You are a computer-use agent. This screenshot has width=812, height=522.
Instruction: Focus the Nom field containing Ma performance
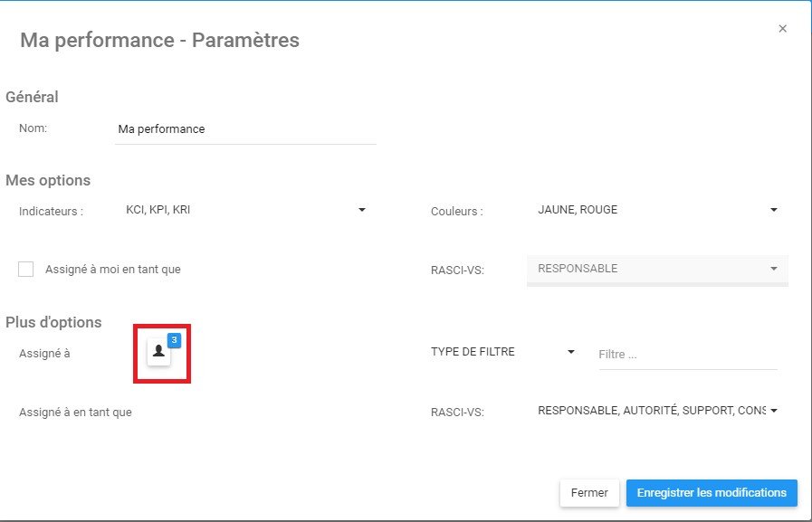pyautogui.click(x=245, y=129)
